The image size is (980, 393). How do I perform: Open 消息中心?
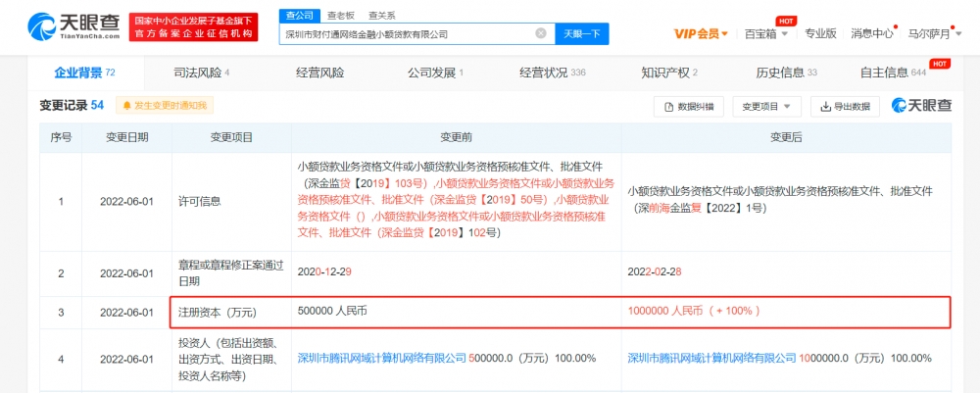(x=872, y=33)
